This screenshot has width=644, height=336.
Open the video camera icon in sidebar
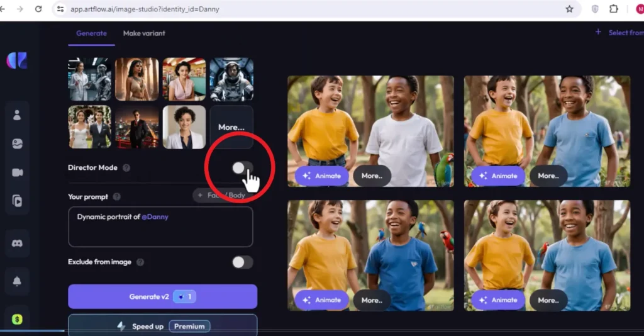pyautogui.click(x=17, y=172)
